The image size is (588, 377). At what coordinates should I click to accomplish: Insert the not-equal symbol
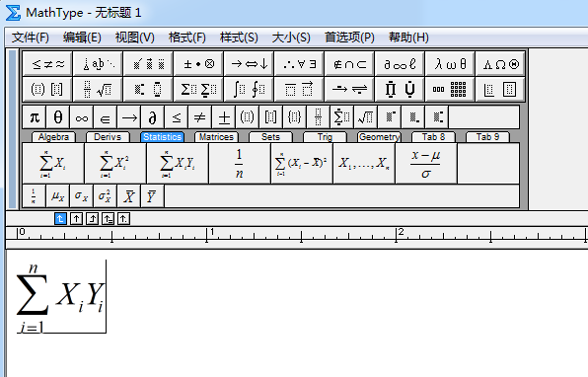coord(200,117)
